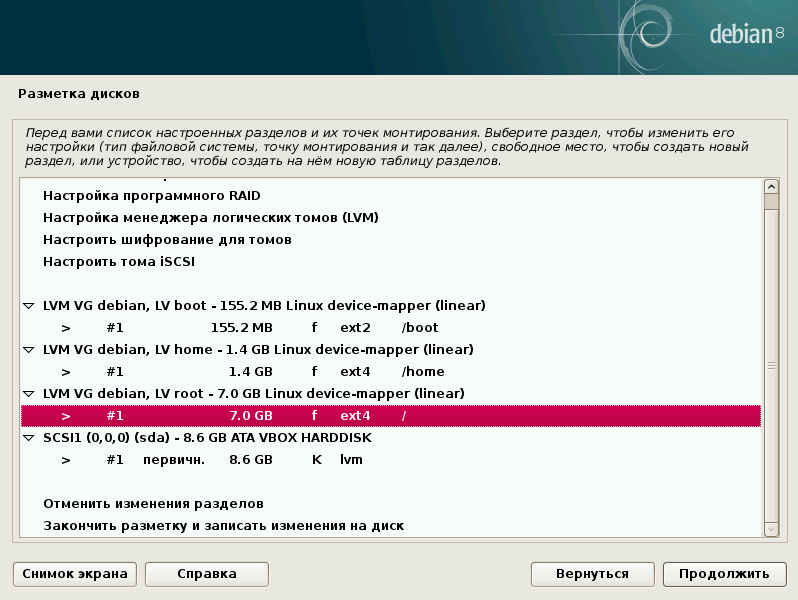Click the scrollbar down arrow
The image size is (798, 600).
point(770,528)
